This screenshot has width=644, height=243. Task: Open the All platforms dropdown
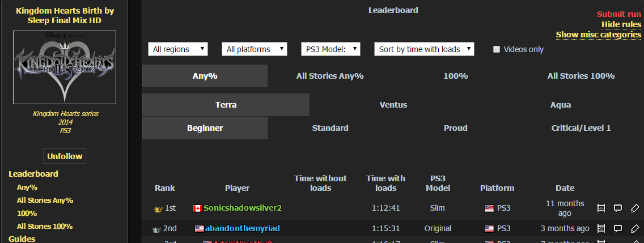[254, 49]
